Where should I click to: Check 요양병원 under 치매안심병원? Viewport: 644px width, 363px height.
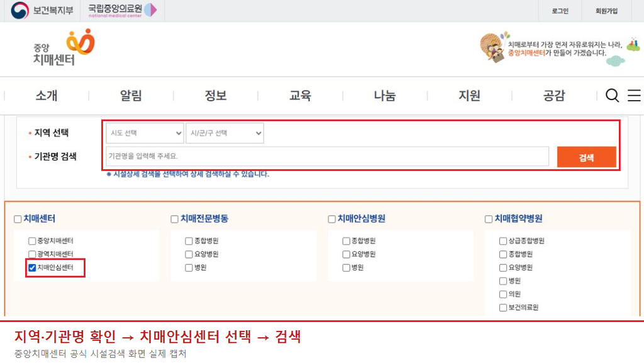click(x=347, y=254)
